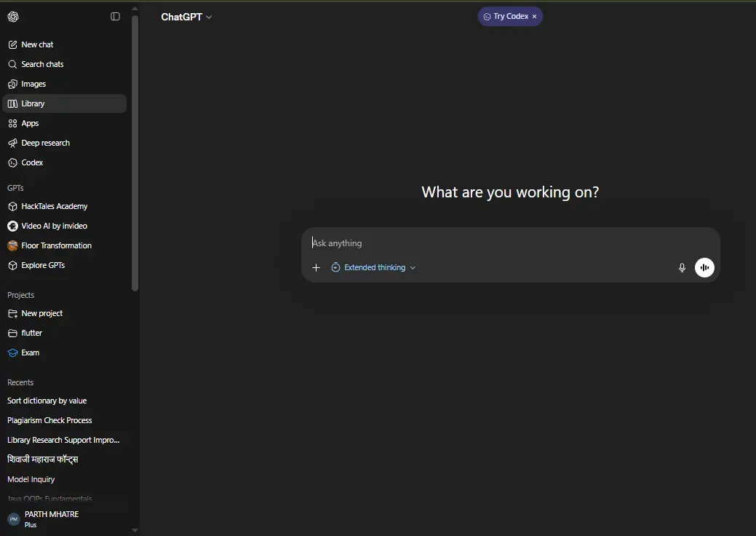Click the Video AI by invideo avatar
This screenshot has height=536, width=756.
click(x=13, y=226)
